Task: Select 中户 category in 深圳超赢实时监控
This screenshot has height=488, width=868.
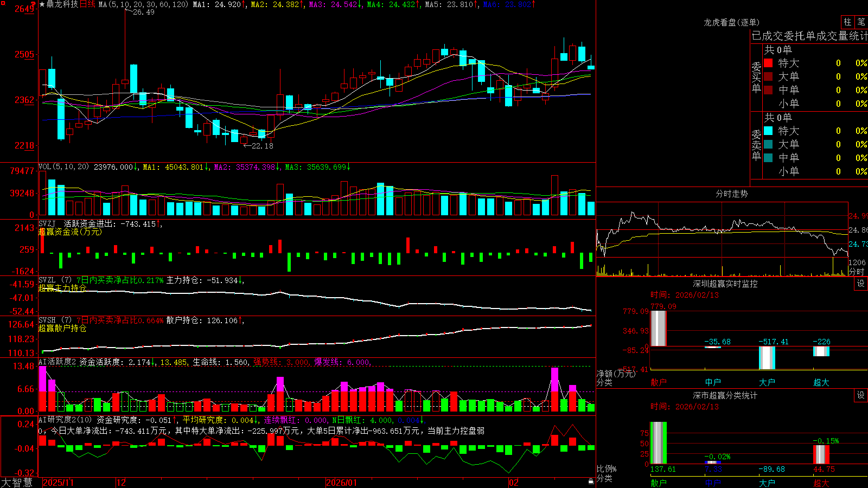Action: tap(713, 382)
